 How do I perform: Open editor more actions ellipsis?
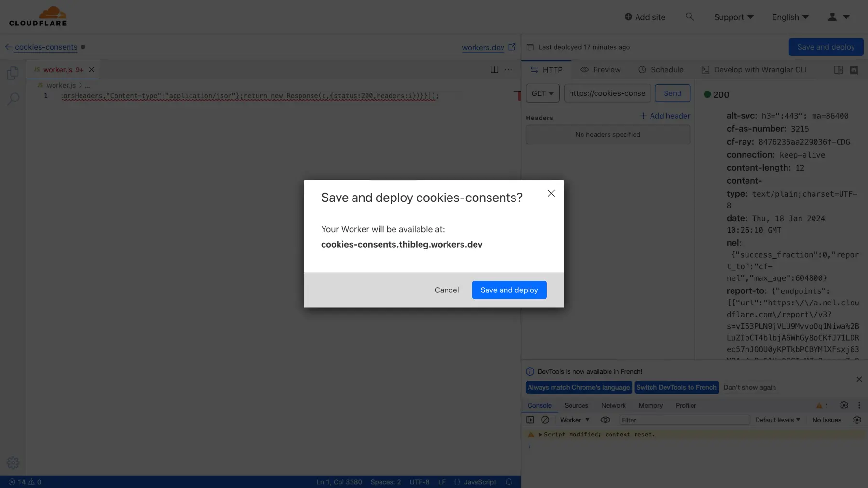508,70
